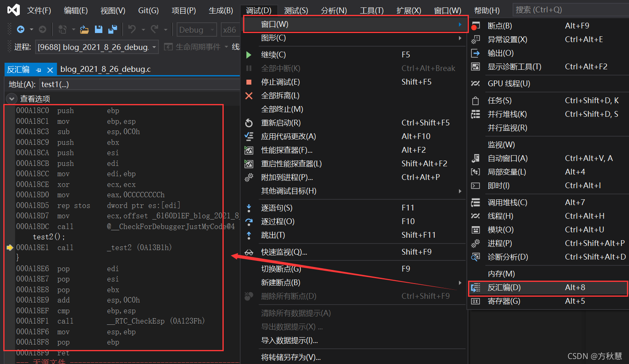Open 附加到进程(P)... entry

tap(354, 177)
